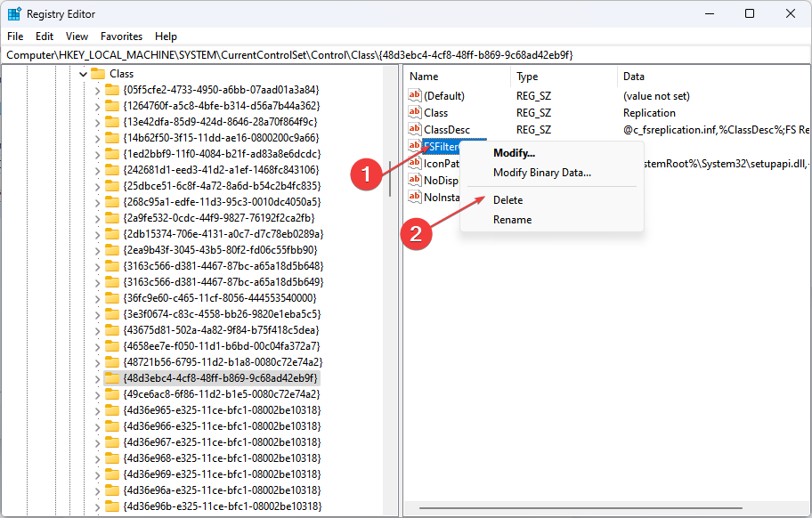Expand the {36fc9e60-c465-11cf-8056-444553540000} key
This screenshot has width=812, height=518.
[x=98, y=298]
